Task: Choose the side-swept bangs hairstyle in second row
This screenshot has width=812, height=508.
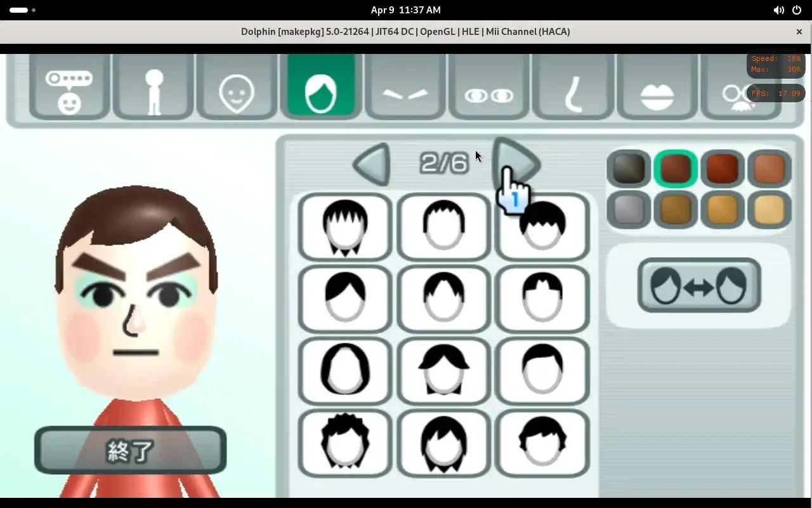Action: click(345, 299)
